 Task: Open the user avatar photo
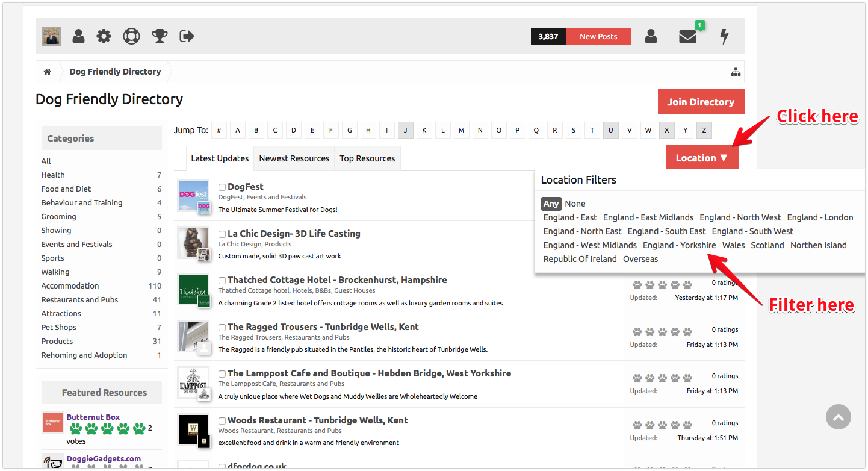pos(51,36)
